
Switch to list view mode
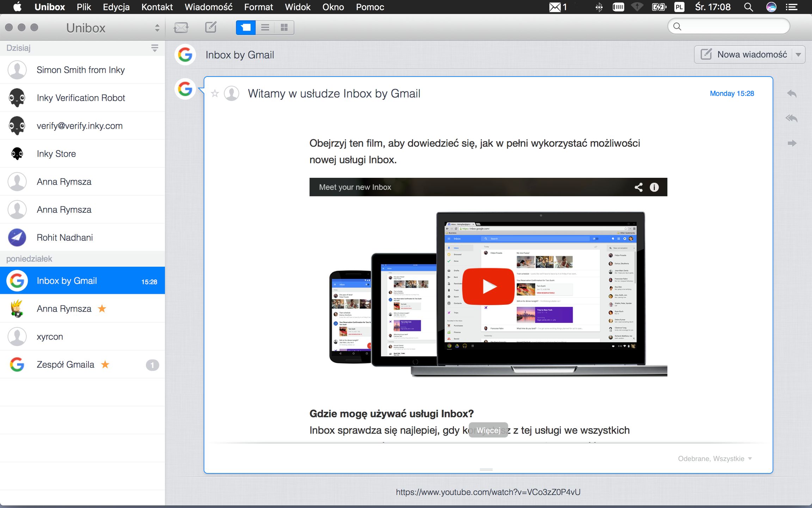pos(265,27)
